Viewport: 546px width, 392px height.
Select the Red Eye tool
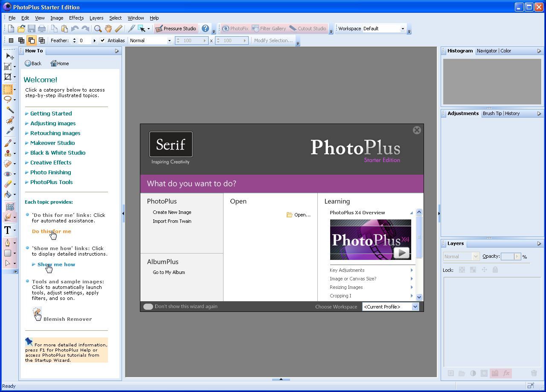[8, 174]
